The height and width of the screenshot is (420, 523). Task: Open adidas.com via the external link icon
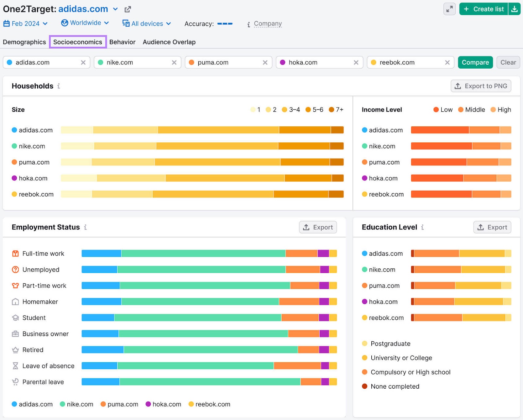[127, 9]
